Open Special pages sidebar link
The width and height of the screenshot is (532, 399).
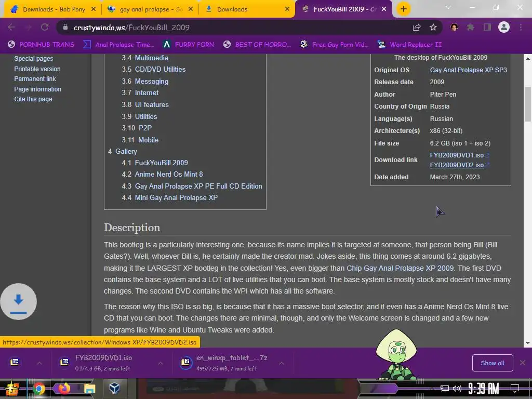[34, 58]
